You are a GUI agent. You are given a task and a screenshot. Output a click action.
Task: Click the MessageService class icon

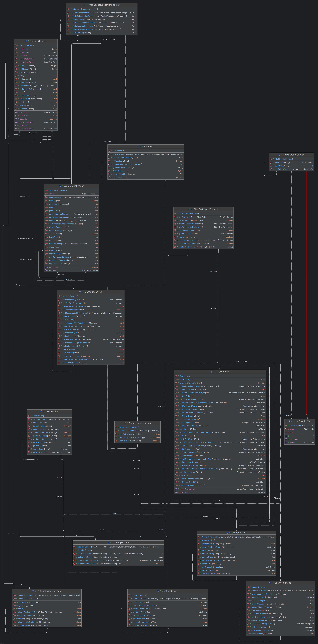point(80,292)
